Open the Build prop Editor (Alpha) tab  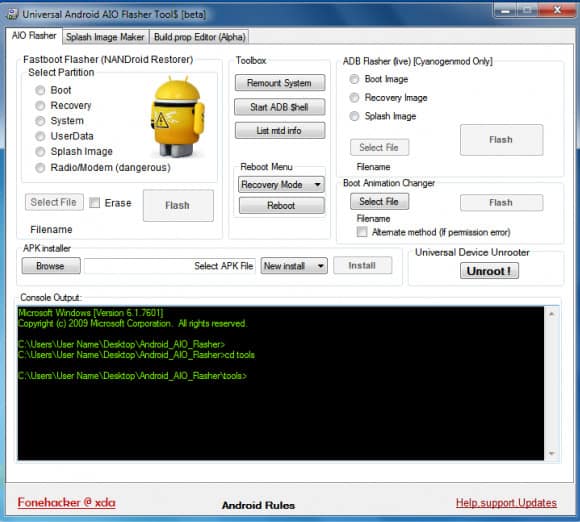(199, 37)
